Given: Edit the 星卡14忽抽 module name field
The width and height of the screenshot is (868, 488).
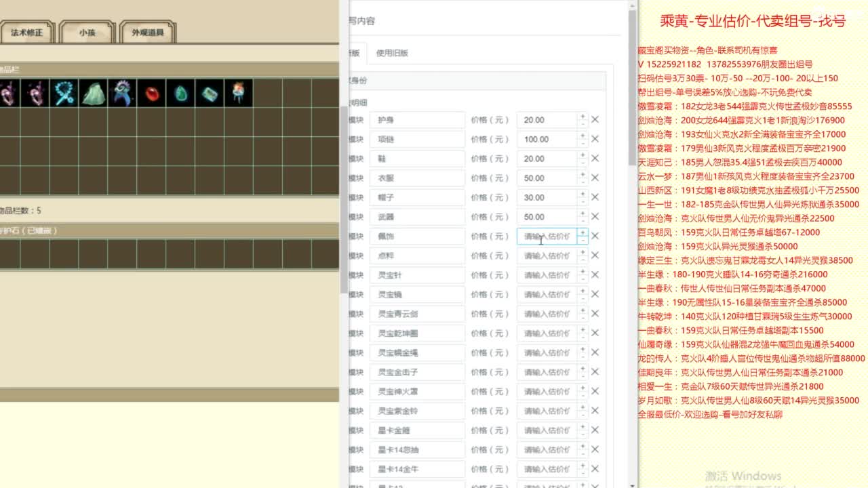Looking at the screenshot, I should tap(418, 449).
